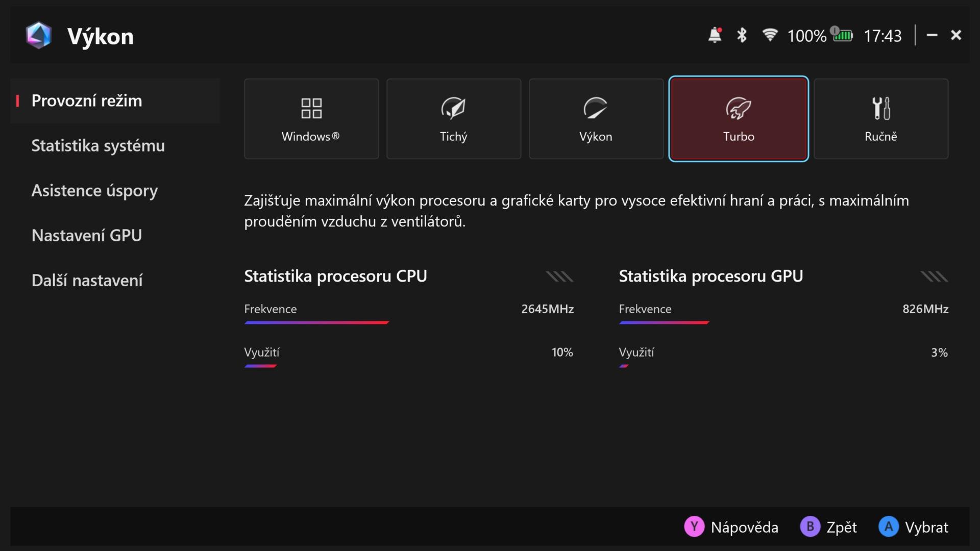Open Statistika systému in the sidebar
The height and width of the screenshot is (551, 980).
pos(98,146)
